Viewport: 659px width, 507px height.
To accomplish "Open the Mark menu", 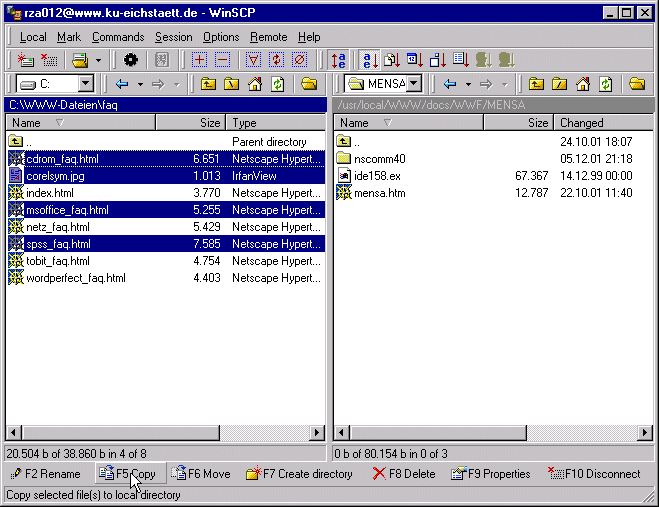I will coord(69,37).
